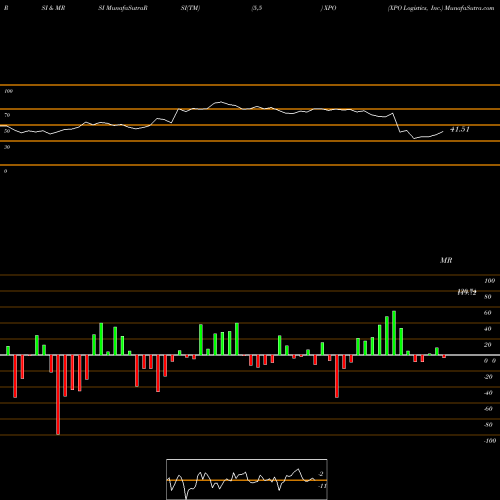Screen dimensions: 500x500
Task: Click the -2 value in the mini chart
Action: [x=321, y=474]
